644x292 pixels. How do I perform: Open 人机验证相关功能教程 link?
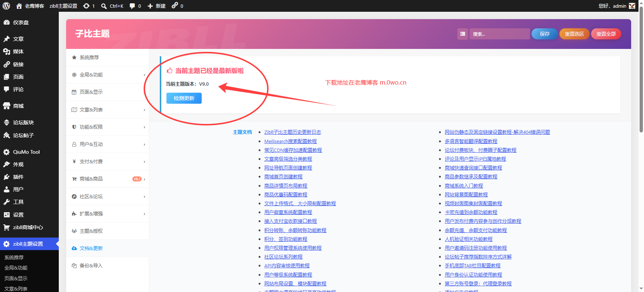[468, 239]
